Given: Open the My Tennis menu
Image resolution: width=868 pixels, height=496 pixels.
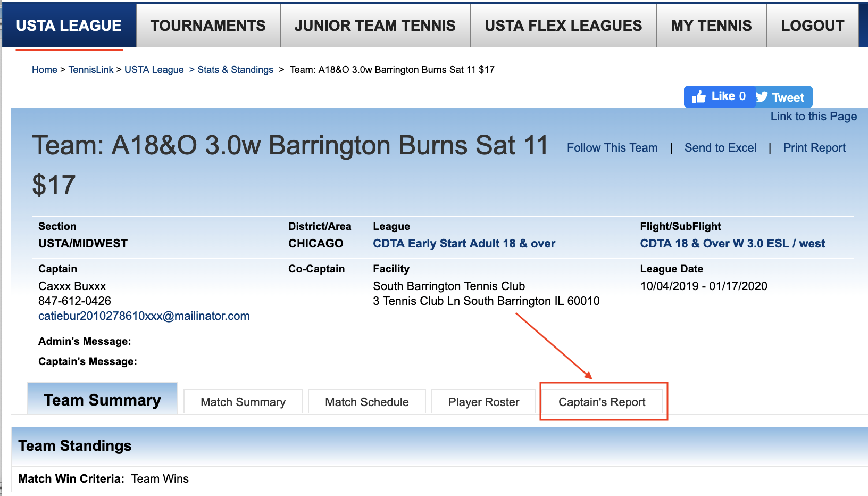Looking at the screenshot, I should 711,26.
